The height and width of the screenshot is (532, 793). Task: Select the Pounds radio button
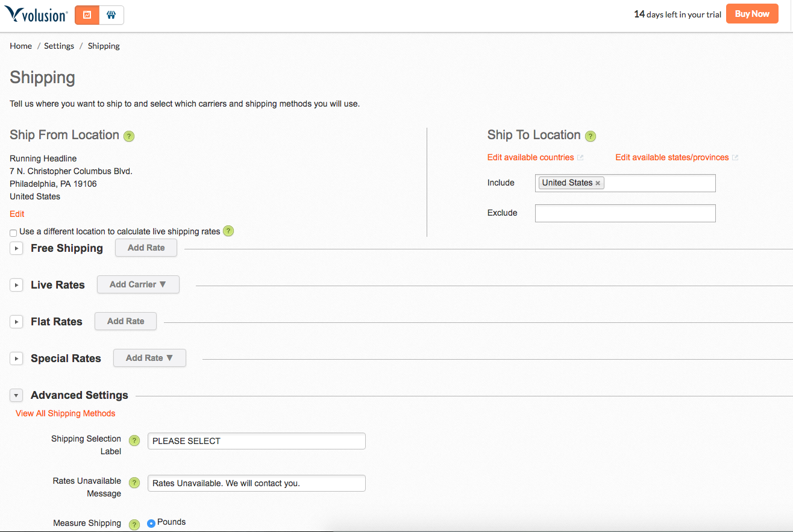point(151,523)
